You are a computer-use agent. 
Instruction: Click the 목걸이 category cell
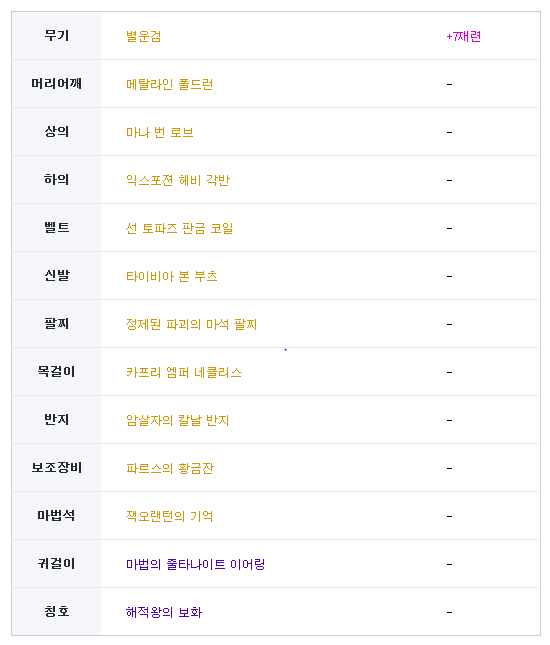pyautogui.click(x=56, y=371)
